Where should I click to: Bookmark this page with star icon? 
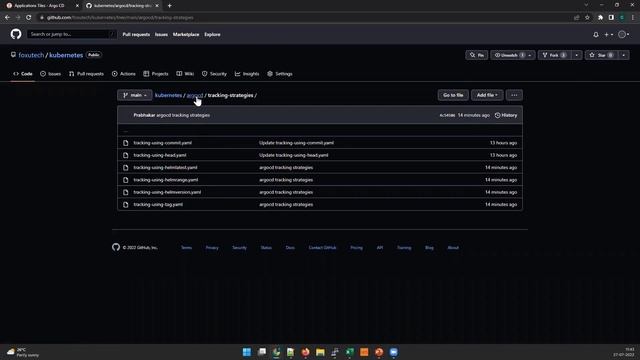pyautogui.click(x=587, y=18)
